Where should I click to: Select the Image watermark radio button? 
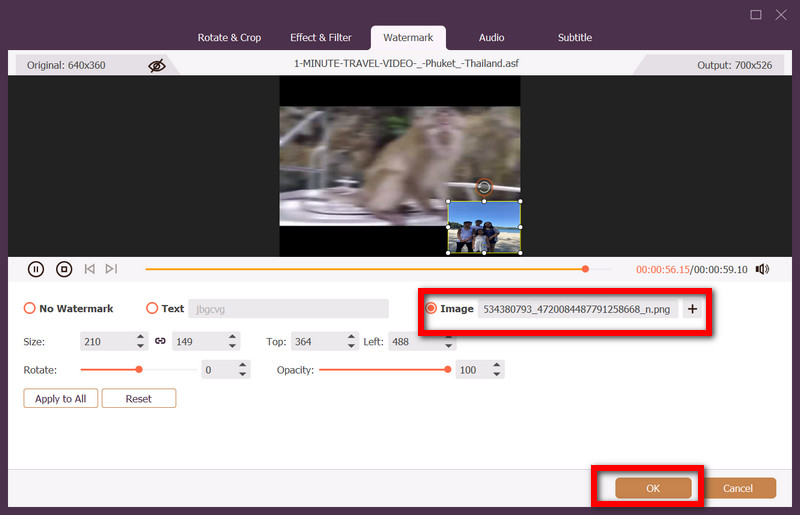tap(432, 309)
